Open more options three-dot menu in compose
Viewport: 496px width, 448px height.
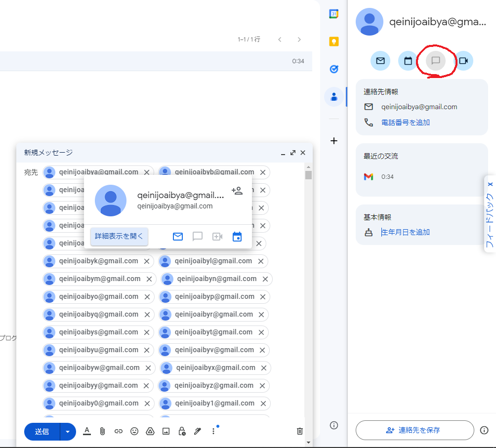point(213,431)
